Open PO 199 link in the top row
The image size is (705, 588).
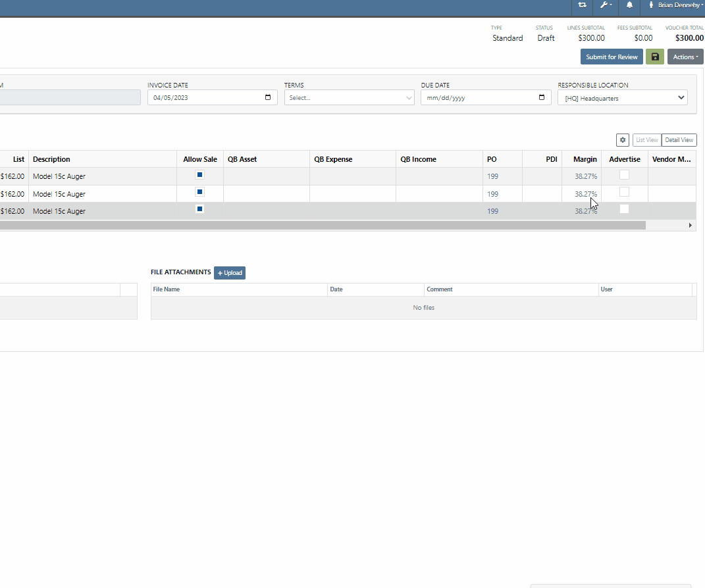(493, 176)
